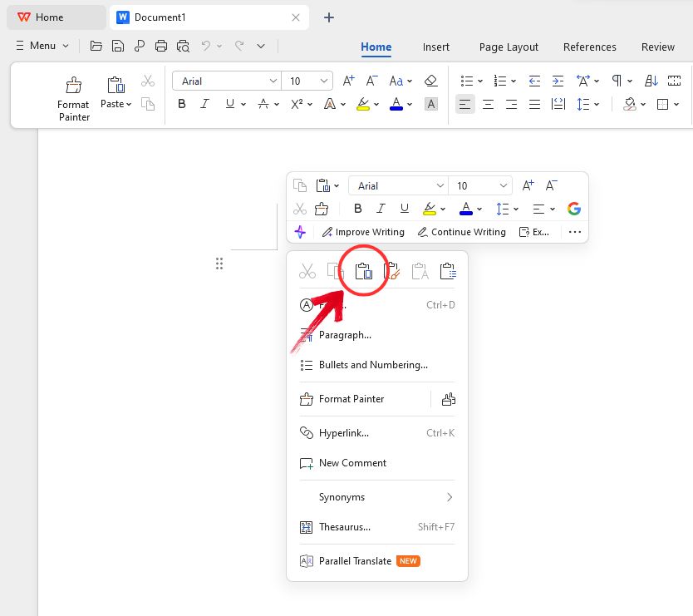The width and height of the screenshot is (693, 616).
Task: Click the Google search icon on the mini toolbar
Action: click(x=574, y=209)
